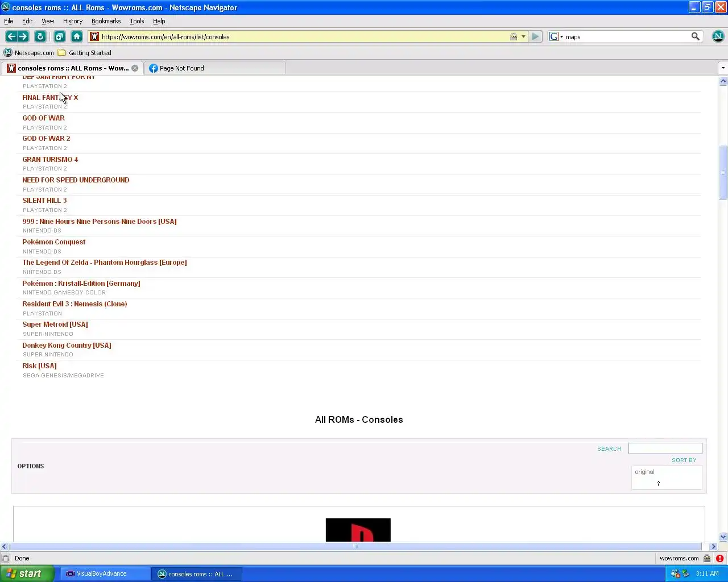Screen dimensions: 728x582
Task: Click the vertical scrollbar up arrow
Action: (x=723, y=81)
